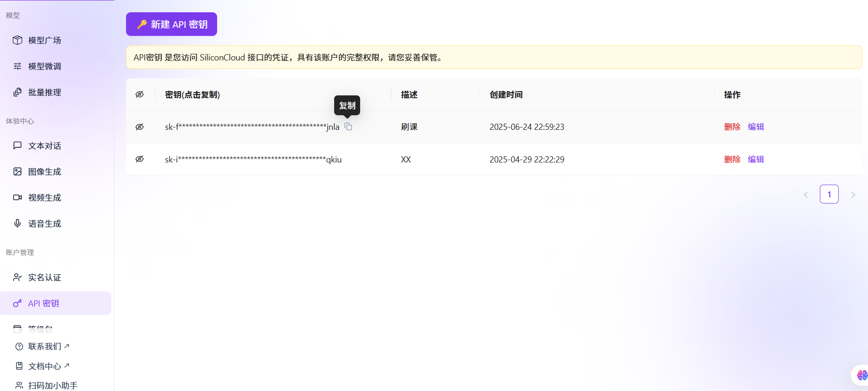Image resolution: width=868 pixels, height=391 pixels.
Task: Click the 描述 column header
Action: click(409, 94)
